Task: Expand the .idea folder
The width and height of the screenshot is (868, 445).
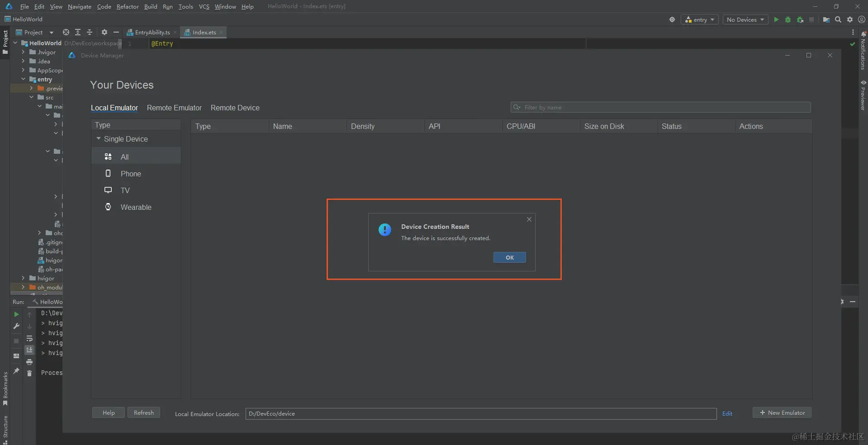Action: click(24, 61)
